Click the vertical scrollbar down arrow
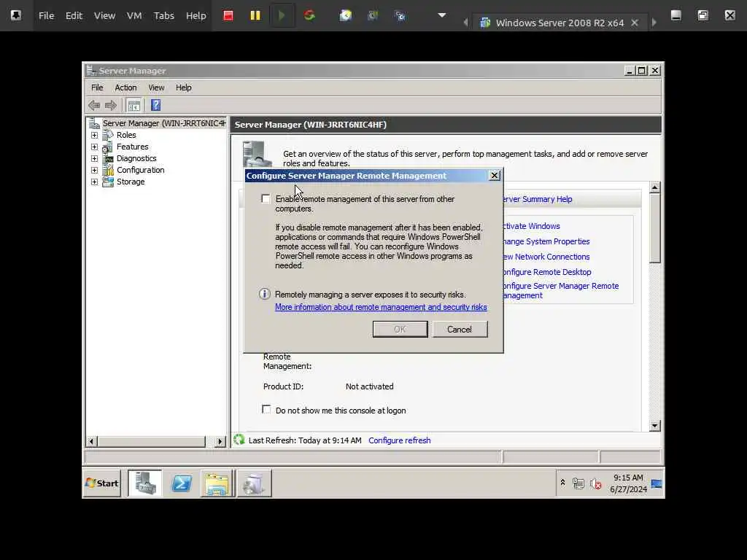 point(655,426)
